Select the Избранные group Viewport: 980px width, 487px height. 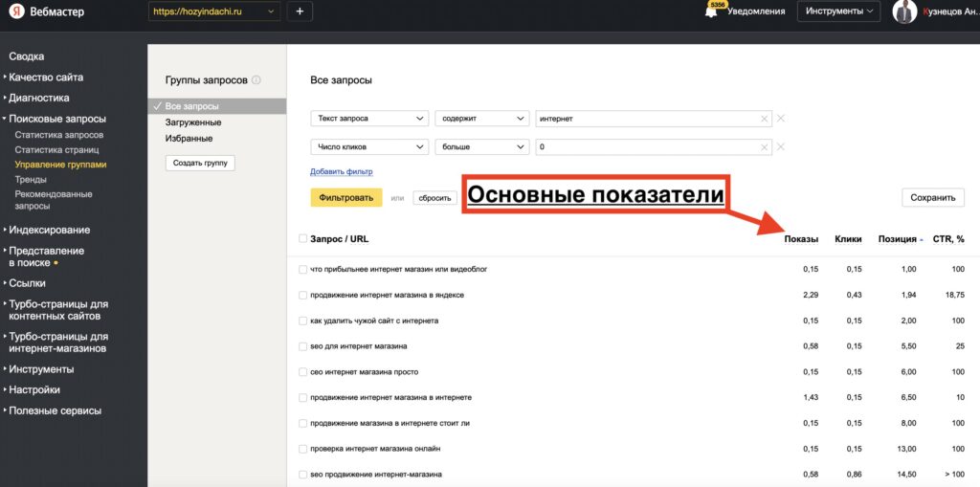(189, 138)
